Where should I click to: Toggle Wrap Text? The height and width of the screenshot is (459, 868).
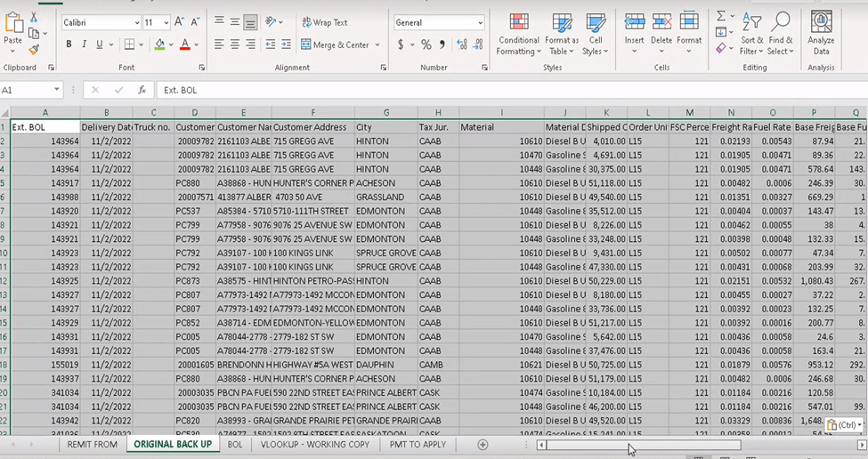pos(325,22)
